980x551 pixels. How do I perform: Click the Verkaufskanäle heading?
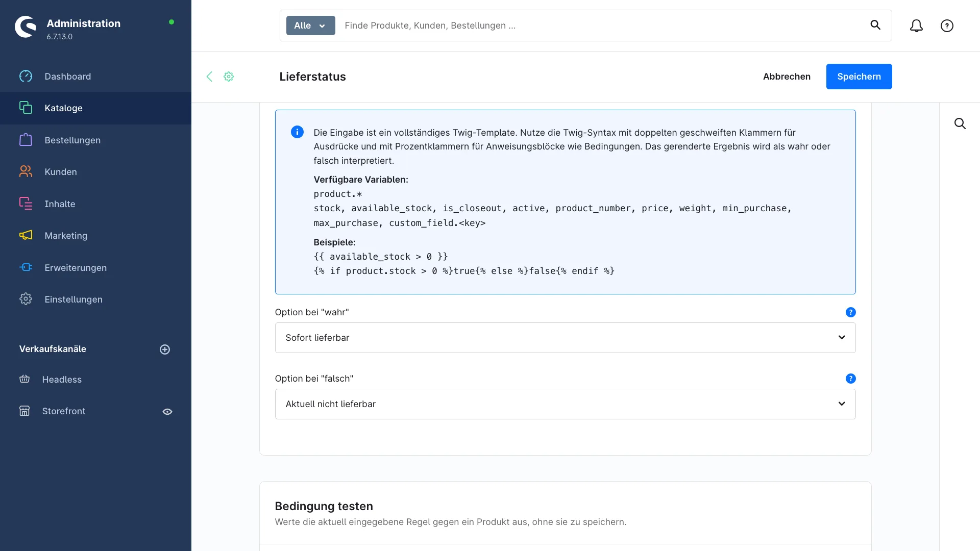tap(53, 349)
